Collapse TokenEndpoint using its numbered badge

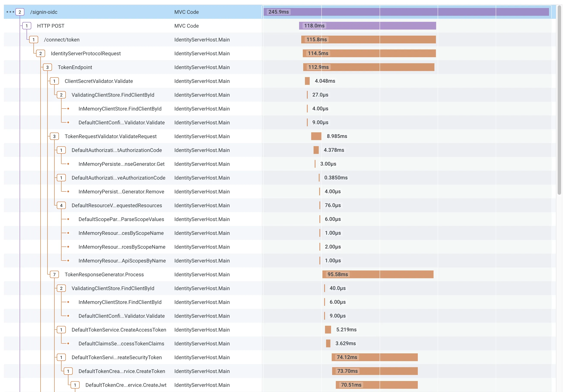pos(47,67)
